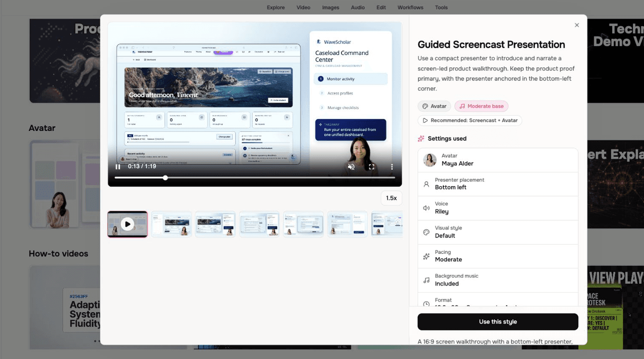Click the Background music note icon
644x359 pixels.
(426, 280)
